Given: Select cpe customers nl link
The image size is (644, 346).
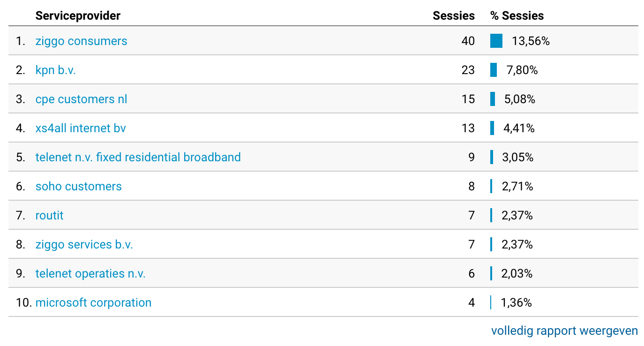Looking at the screenshot, I should coord(81,99).
